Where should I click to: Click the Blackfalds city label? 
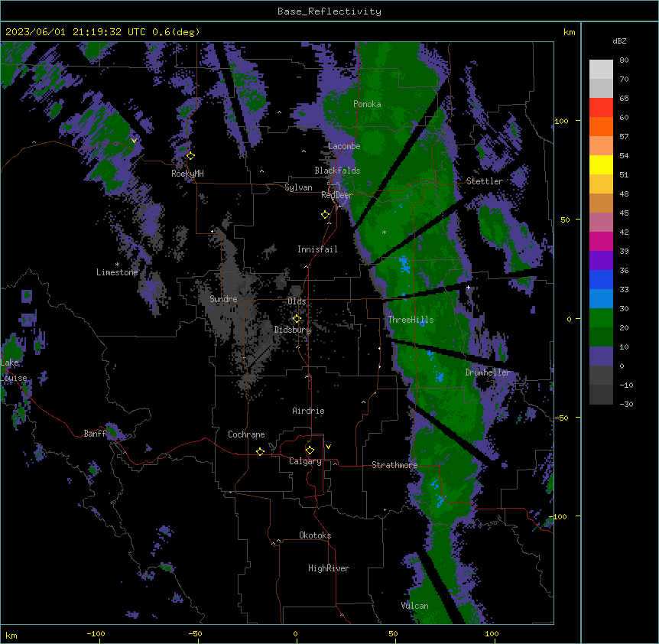tap(337, 171)
